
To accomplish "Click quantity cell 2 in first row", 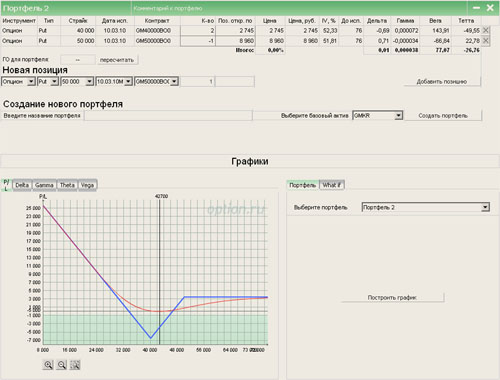I will 198,30.
